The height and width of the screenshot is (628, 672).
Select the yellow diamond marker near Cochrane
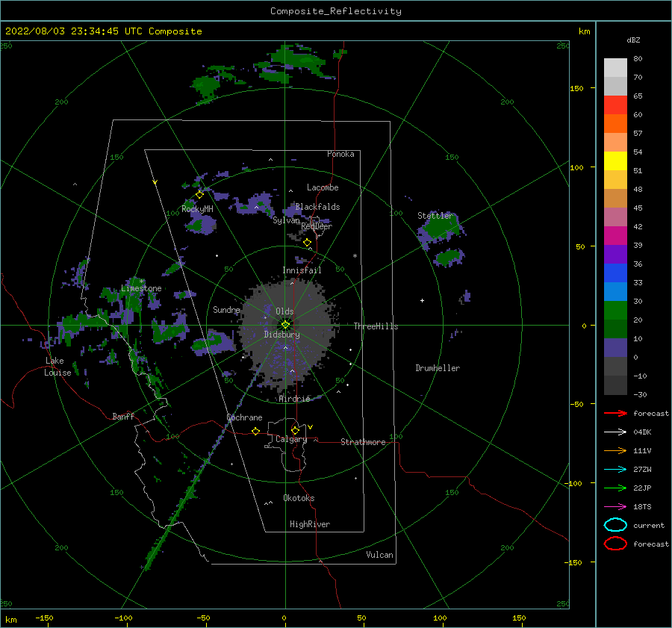(256, 431)
